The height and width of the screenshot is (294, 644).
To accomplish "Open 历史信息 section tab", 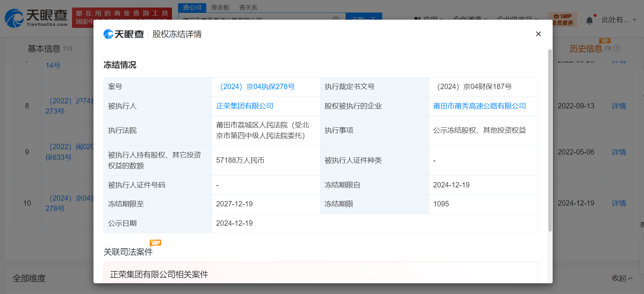I will [x=586, y=49].
